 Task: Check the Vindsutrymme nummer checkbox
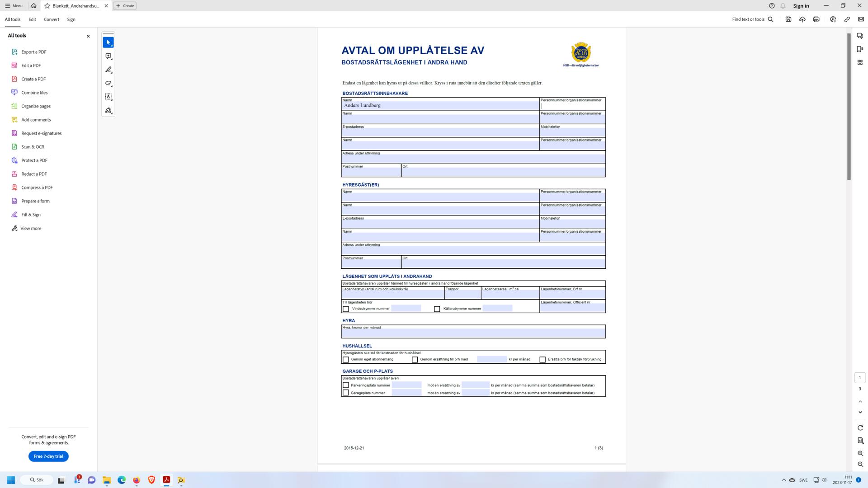coord(346,309)
